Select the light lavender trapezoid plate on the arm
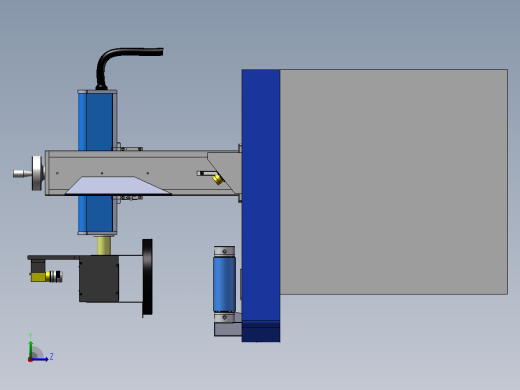The height and width of the screenshot is (390, 520). click(118, 185)
